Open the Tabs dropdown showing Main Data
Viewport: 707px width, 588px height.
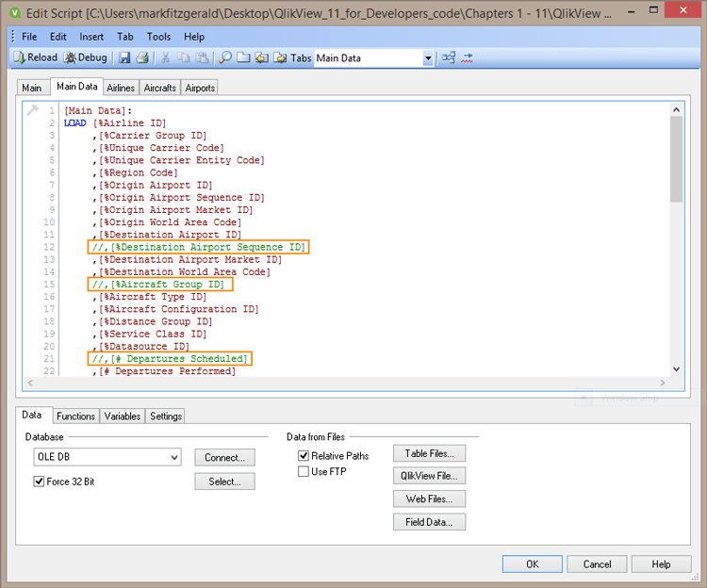click(x=428, y=58)
